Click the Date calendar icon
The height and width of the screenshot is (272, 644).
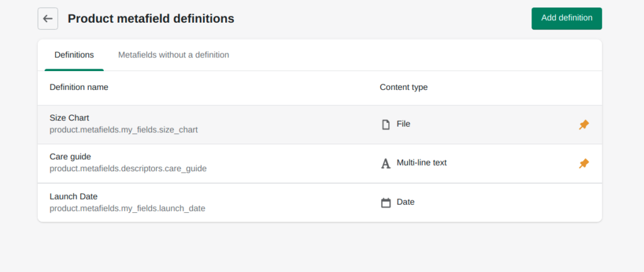click(386, 203)
